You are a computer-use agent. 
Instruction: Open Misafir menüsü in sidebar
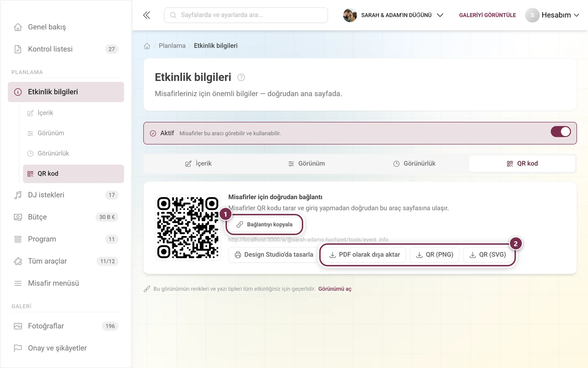(x=66, y=283)
